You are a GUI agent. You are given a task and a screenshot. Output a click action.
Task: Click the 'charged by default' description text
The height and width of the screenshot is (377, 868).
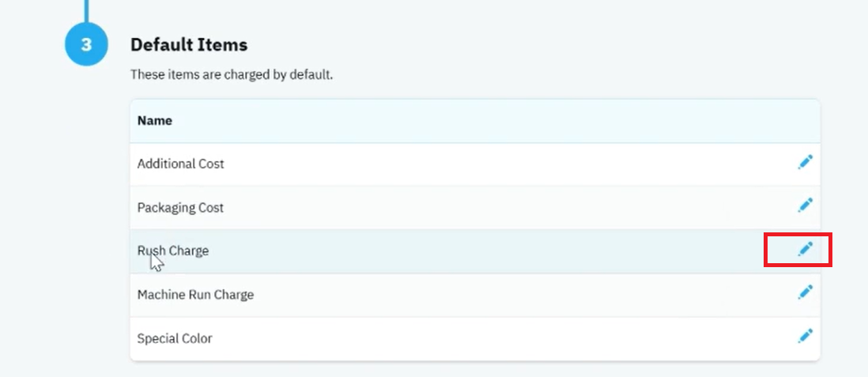point(232,74)
